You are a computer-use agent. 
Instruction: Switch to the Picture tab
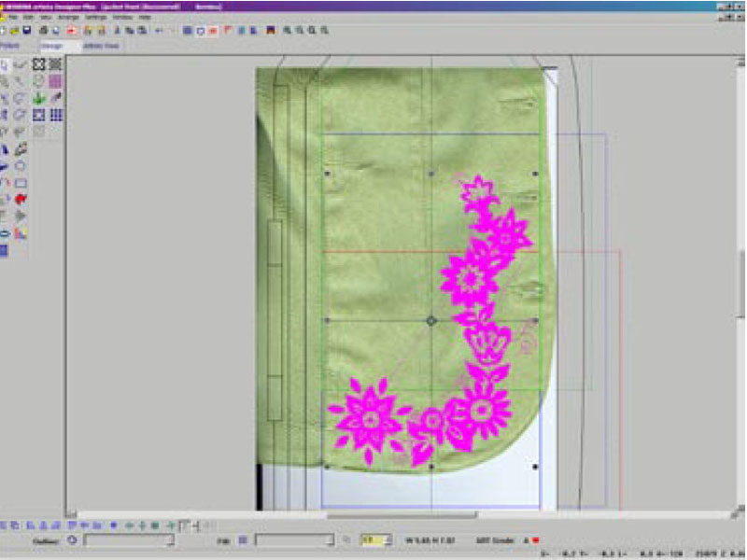coord(10,45)
